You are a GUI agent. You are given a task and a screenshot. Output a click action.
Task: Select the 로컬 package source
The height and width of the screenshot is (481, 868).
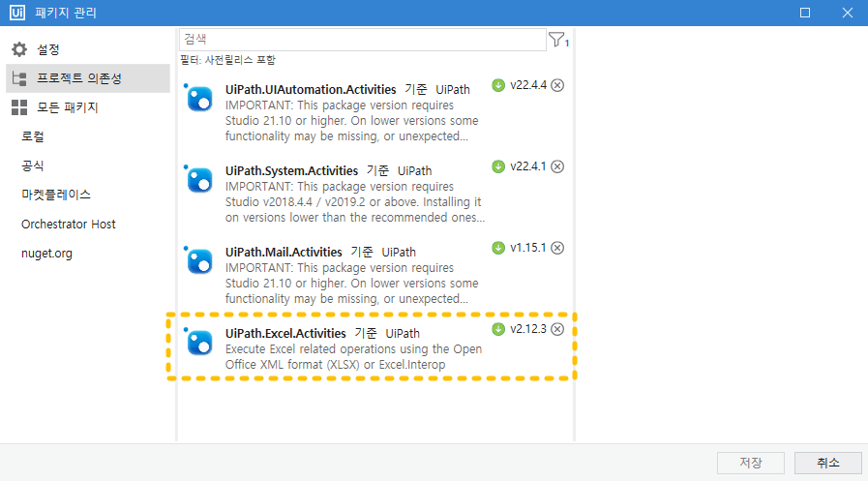tap(33, 136)
